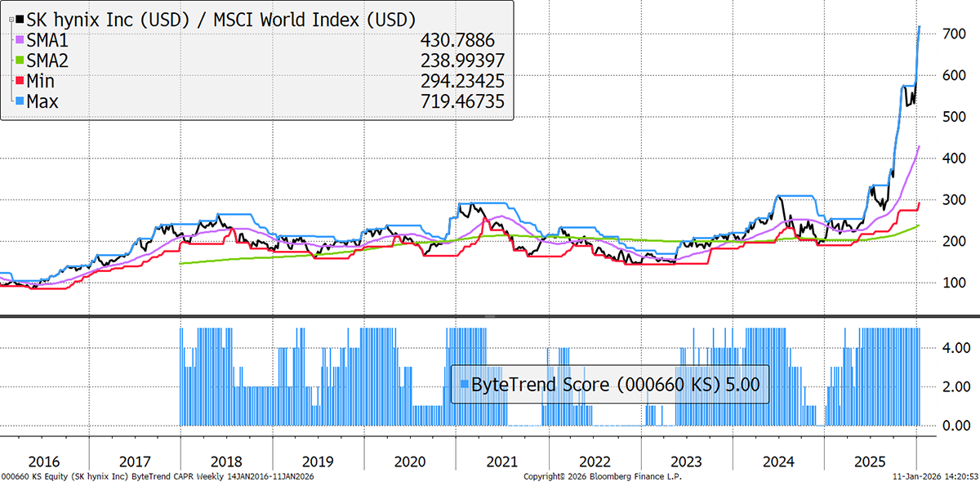Click the 2018 year on time axis
The image size is (980, 482).
pyautogui.click(x=226, y=461)
